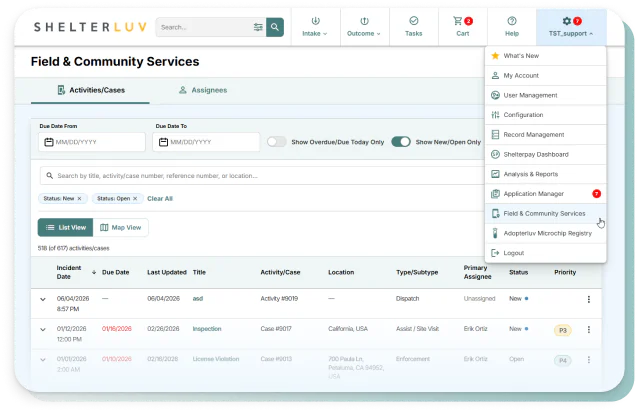Open the asd title link
The width and height of the screenshot is (640, 413).
[198, 298]
